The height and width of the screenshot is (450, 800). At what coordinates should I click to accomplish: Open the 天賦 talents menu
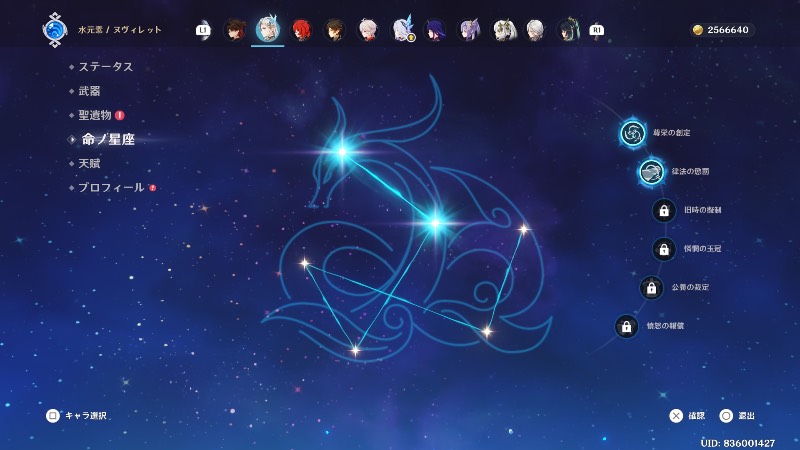point(89,163)
